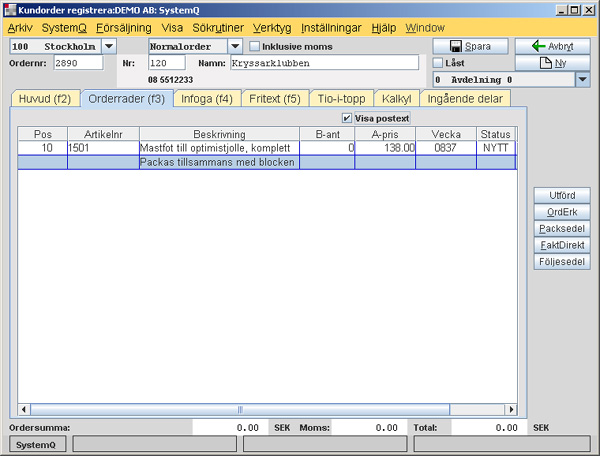Click the OrdErk button
The width and height of the screenshot is (600, 456).
tap(562, 212)
